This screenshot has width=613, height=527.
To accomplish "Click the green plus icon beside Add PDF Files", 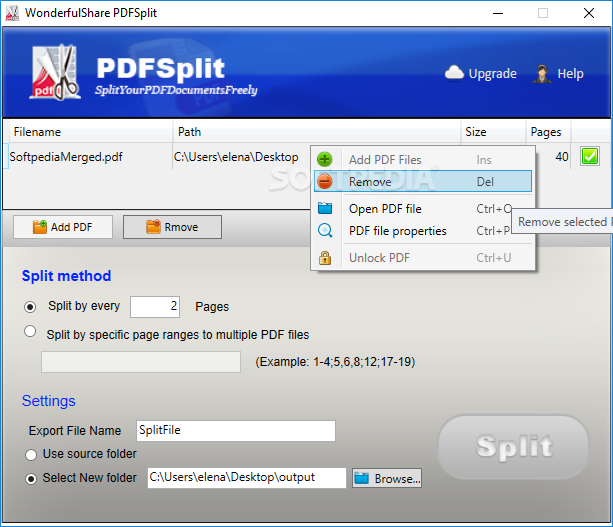I will (324, 160).
